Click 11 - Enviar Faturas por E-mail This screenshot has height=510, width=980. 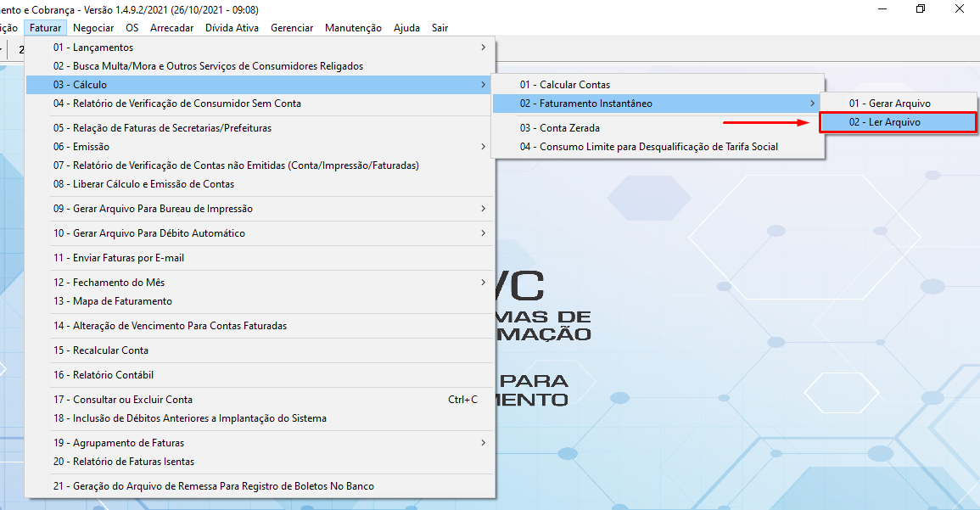[119, 258]
